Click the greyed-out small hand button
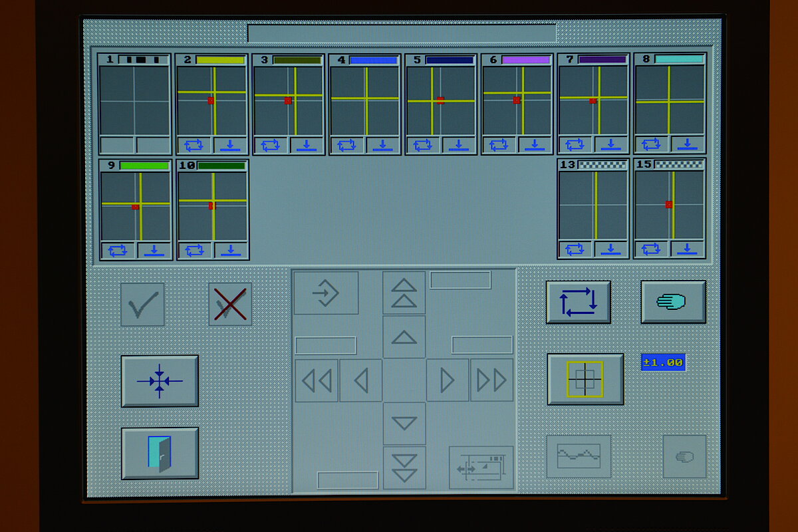 tap(684, 456)
